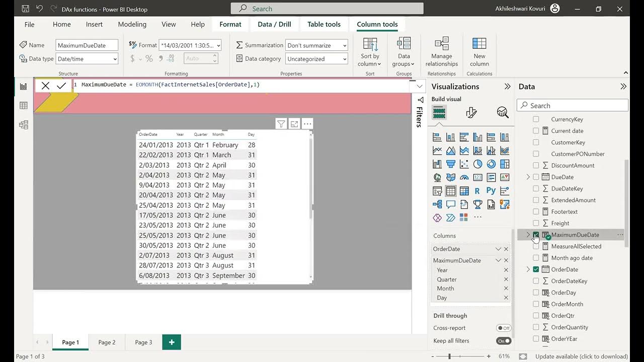Click Update available status message
This screenshot has height=362, width=644.
click(582, 356)
